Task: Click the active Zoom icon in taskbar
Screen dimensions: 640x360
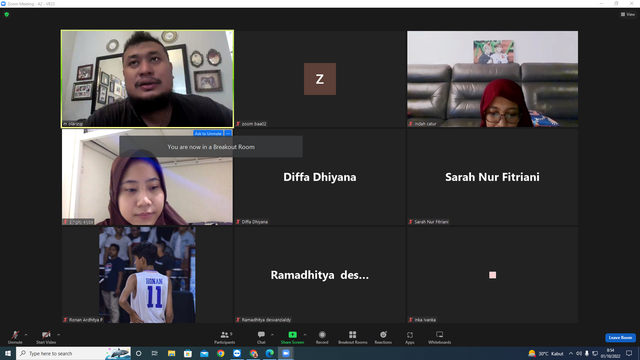Action: [x=286, y=353]
